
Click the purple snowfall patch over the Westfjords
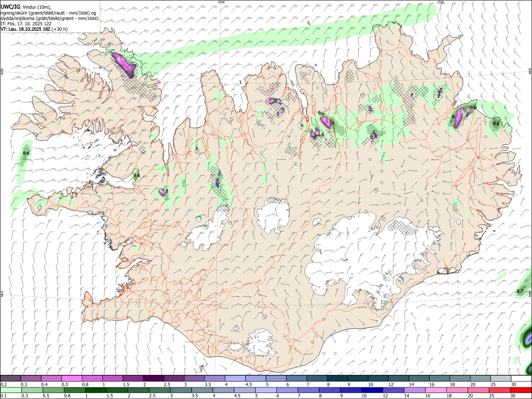click(x=124, y=65)
